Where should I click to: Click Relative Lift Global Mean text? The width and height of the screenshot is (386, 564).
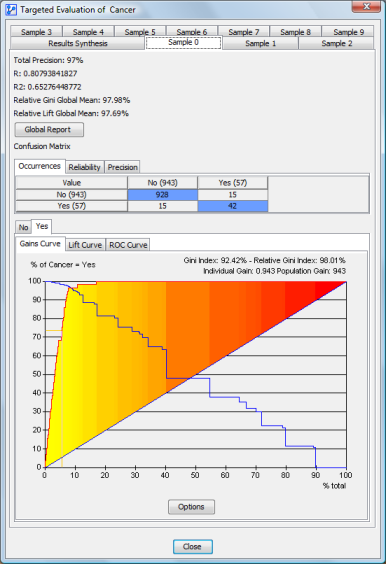pos(71,113)
